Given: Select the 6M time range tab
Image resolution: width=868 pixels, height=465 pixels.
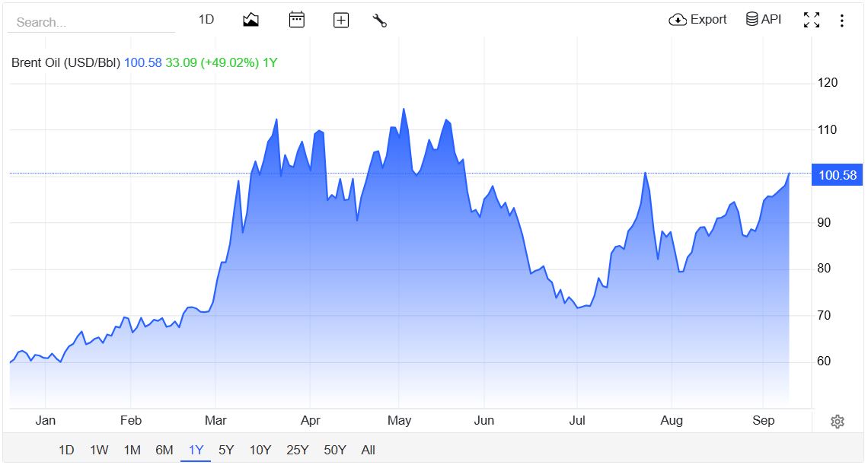Looking at the screenshot, I should 164,450.
